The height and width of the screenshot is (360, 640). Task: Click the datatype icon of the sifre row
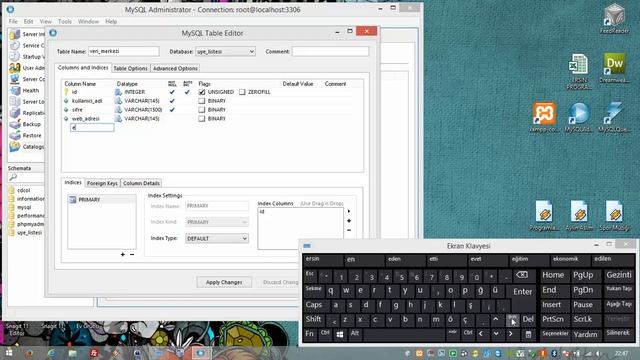pos(118,110)
